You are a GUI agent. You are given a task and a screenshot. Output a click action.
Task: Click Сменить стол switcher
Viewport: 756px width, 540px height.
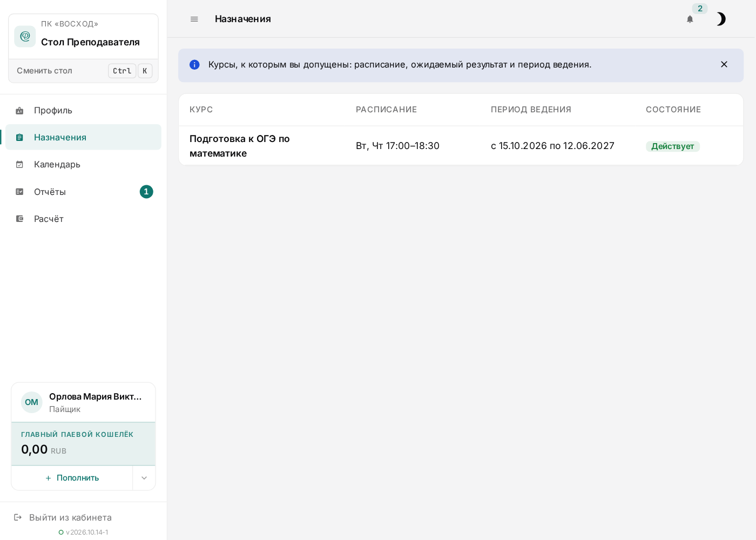pos(83,71)
